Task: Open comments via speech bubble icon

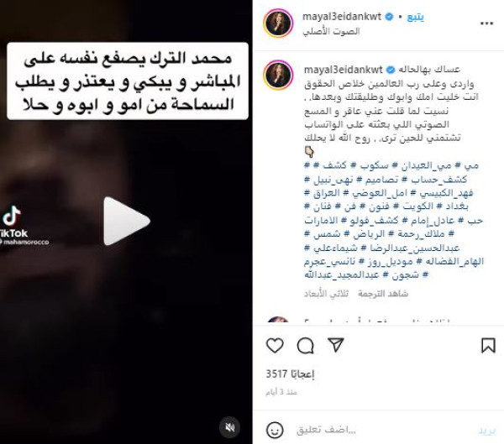Action: click(x=306, y=346)
